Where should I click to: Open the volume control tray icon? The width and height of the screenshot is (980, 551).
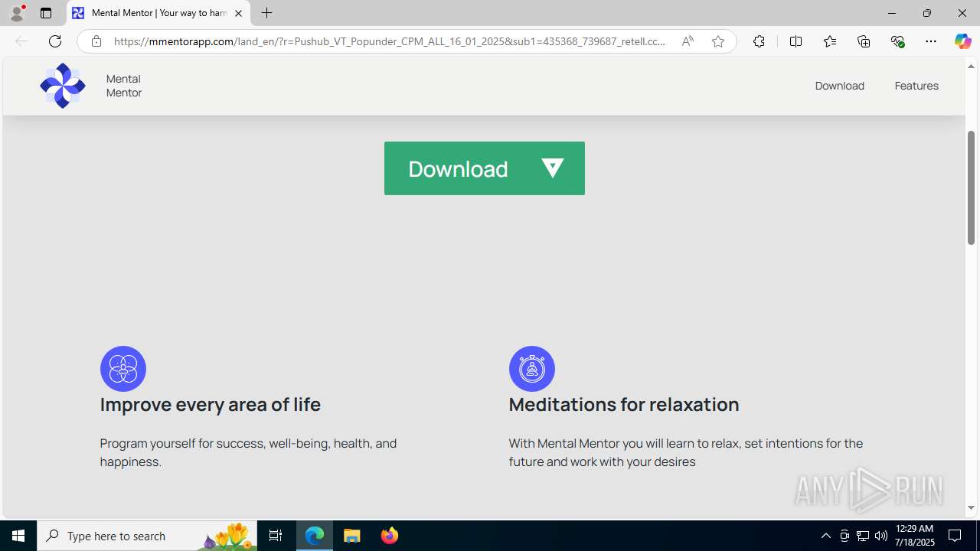click(881, 536)
